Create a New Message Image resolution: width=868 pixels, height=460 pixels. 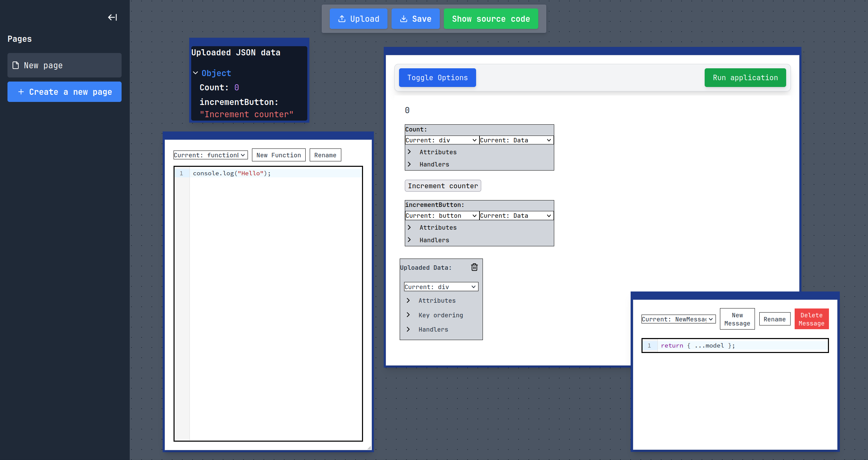(737, 319)
